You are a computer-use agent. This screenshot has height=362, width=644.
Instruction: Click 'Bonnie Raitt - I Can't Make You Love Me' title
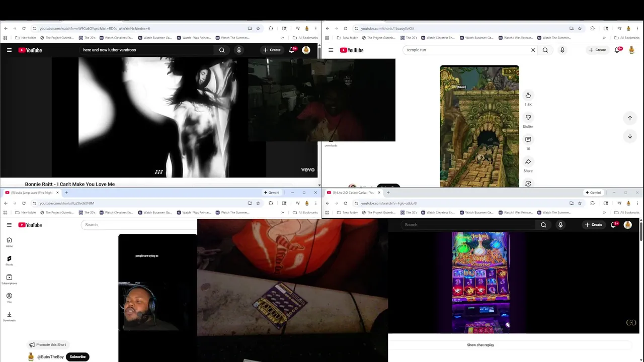(x=70, y=184)
